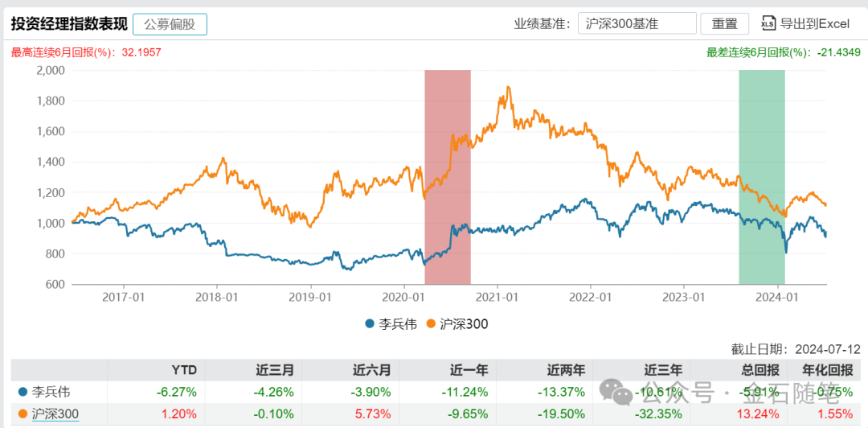Click the XLS file export icon
Image resolution: width=868 pixels, height=428 pixels.
(768, 23)
